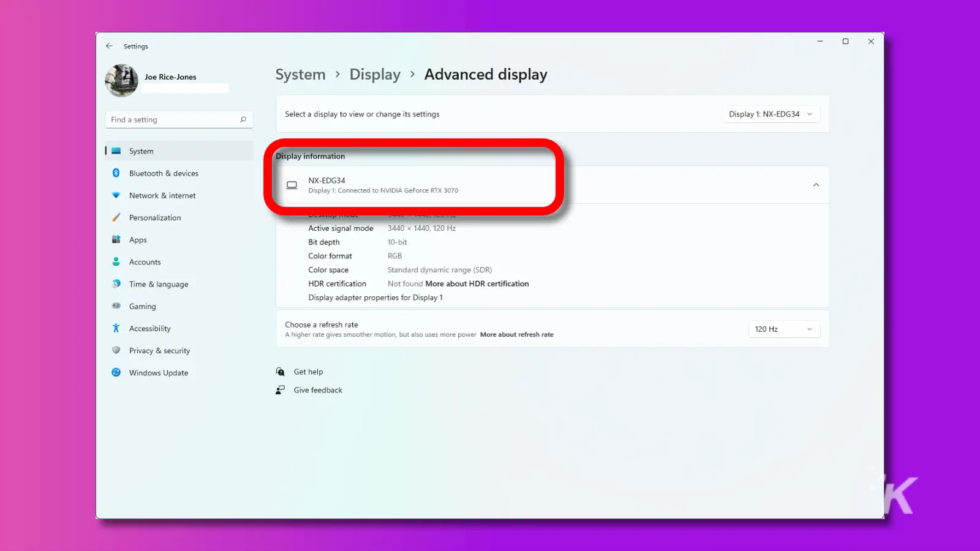Collapse the NX-EDG34 display information section
980x551 pixels.
pos(816,185)
